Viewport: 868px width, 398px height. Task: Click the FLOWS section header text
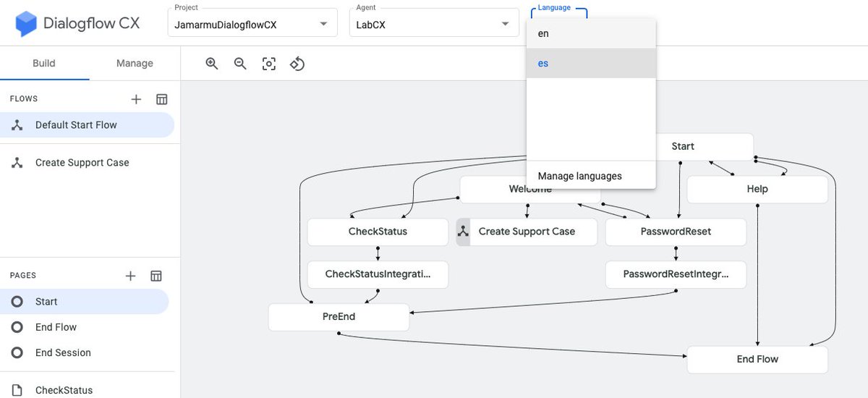click(x=24, y=99)
